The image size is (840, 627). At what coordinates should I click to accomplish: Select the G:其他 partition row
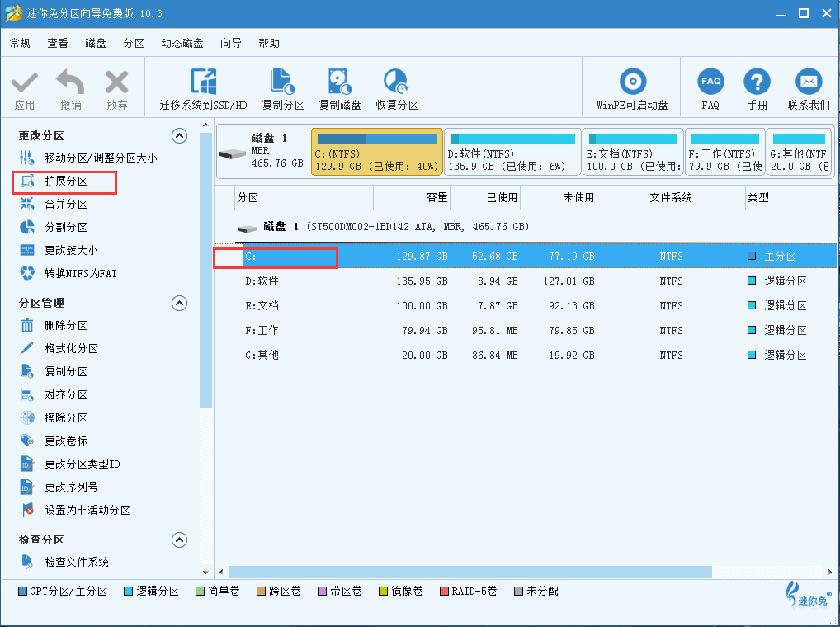[x=526, y=355]
